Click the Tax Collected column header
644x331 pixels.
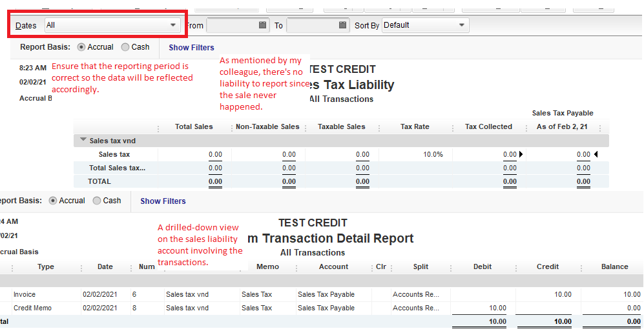pyautogui.click(x=488, y=126)
